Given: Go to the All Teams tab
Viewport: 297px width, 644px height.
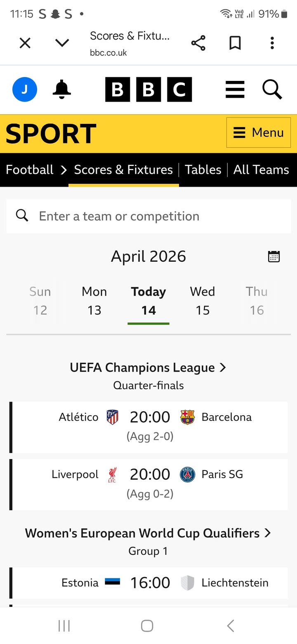Looking at the screenshot, I should click(261, 170).
